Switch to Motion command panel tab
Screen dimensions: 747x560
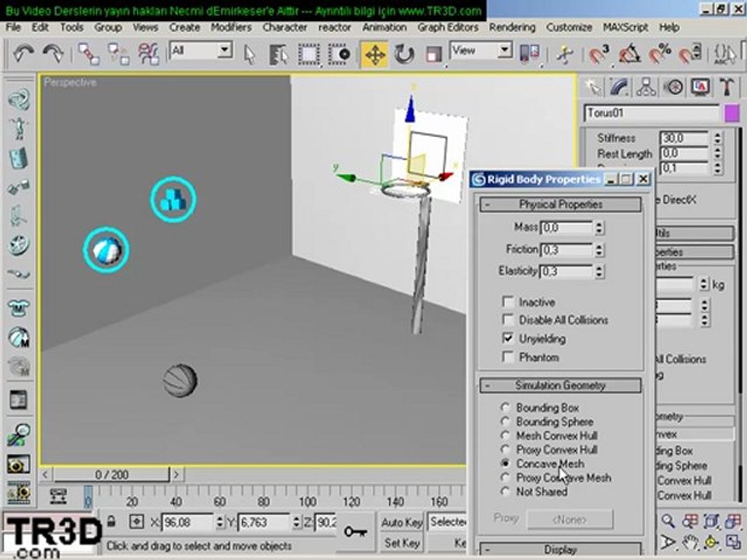click(673, 88)
